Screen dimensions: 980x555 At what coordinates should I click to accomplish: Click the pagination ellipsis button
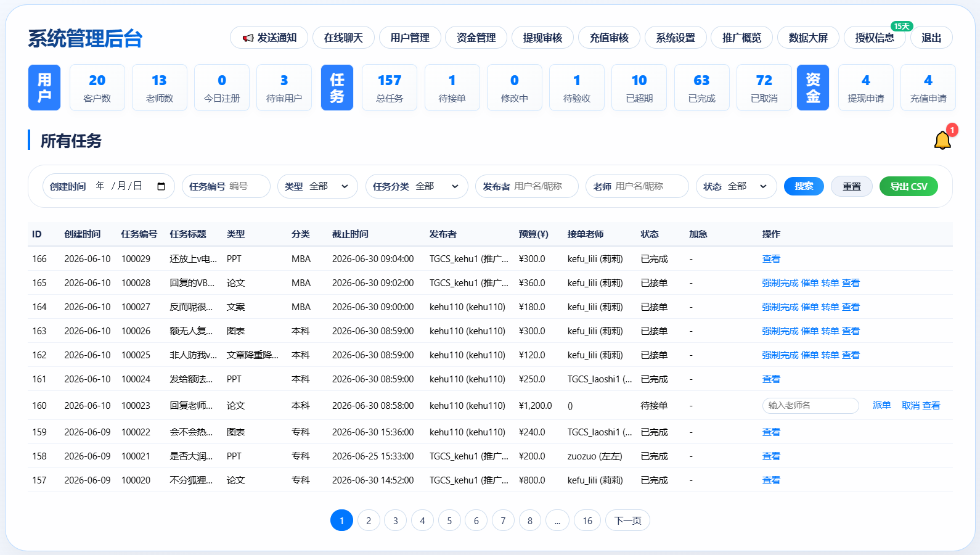click(557, 520)
